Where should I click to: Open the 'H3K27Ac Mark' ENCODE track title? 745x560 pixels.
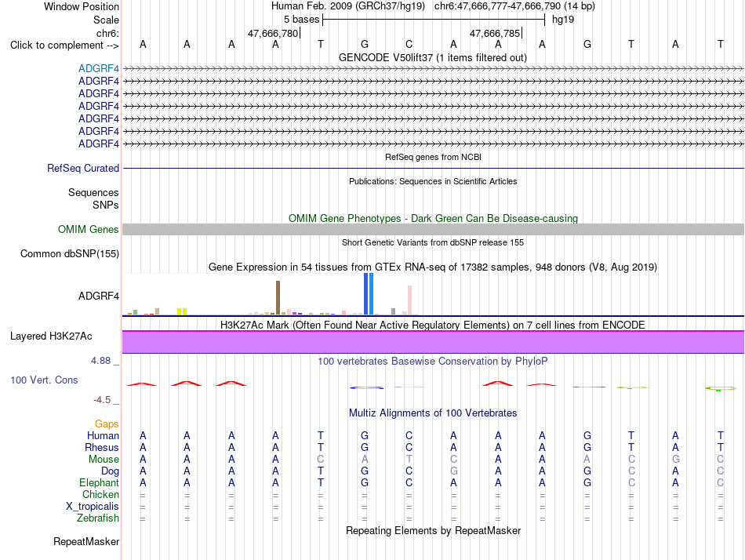pos(433,325)
